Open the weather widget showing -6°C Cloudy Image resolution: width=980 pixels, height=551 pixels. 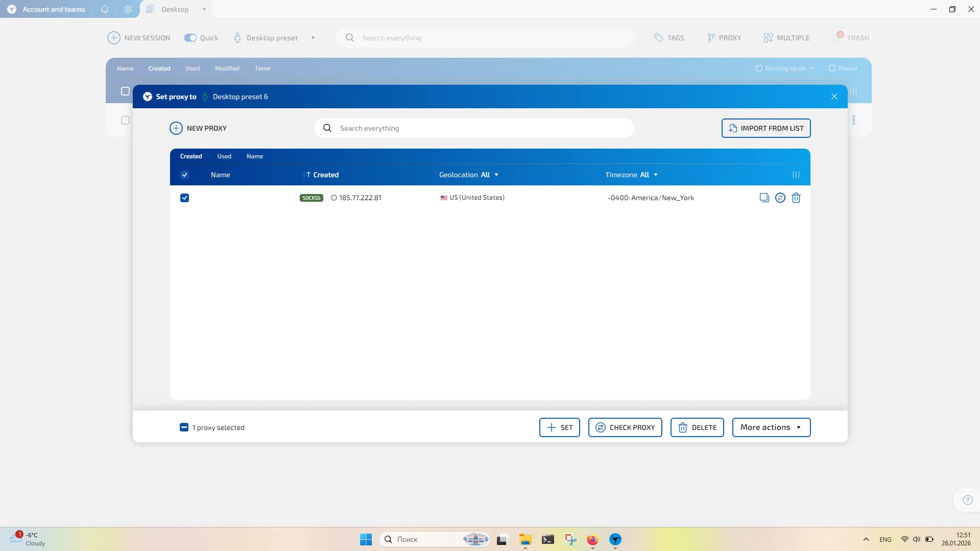(28, 539)
